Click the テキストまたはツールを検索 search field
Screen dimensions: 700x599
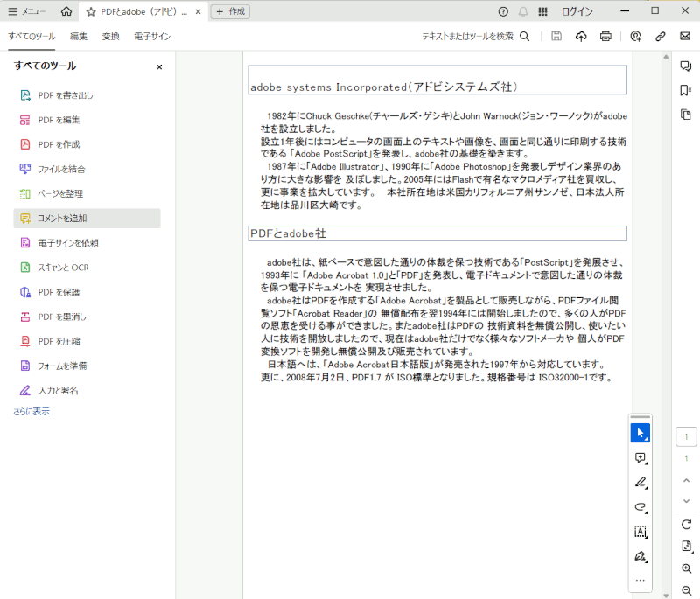[x=476, y=37]
